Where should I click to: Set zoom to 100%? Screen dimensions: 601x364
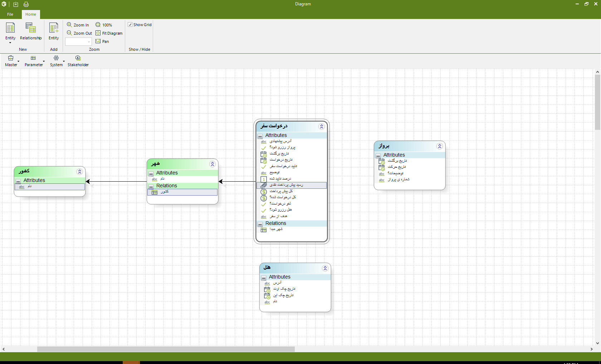104,25
